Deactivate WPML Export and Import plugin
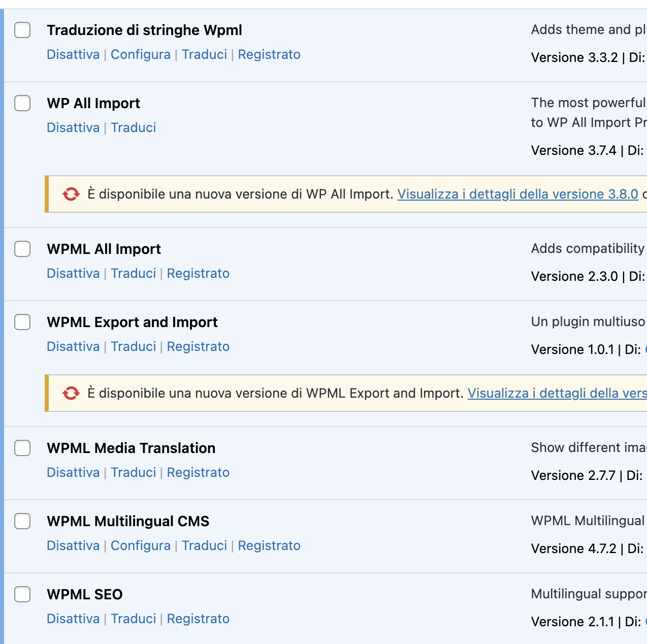This screenshot has height=644, width=647. point(73,346)
